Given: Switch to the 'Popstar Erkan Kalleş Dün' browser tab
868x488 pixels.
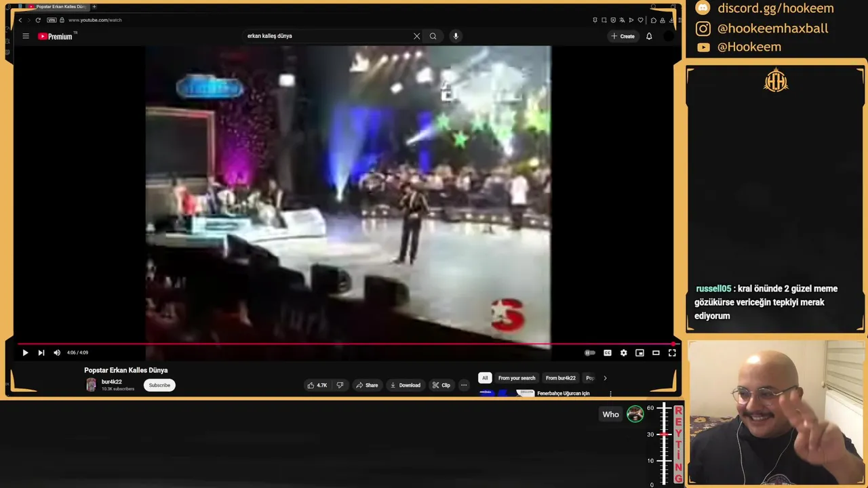Looking at the screenshot, I should 60,7.
